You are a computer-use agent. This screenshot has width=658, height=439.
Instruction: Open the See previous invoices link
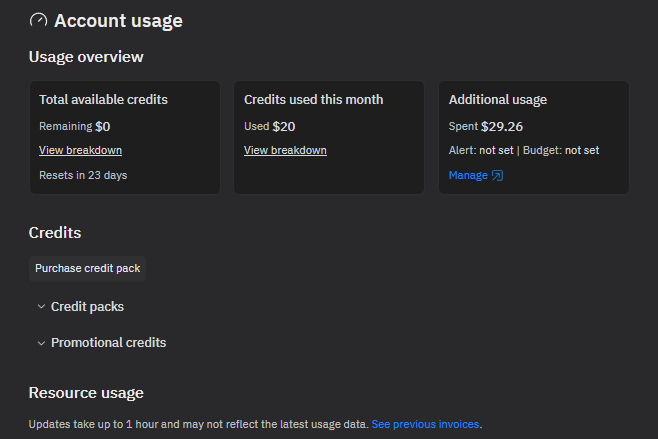425,425
